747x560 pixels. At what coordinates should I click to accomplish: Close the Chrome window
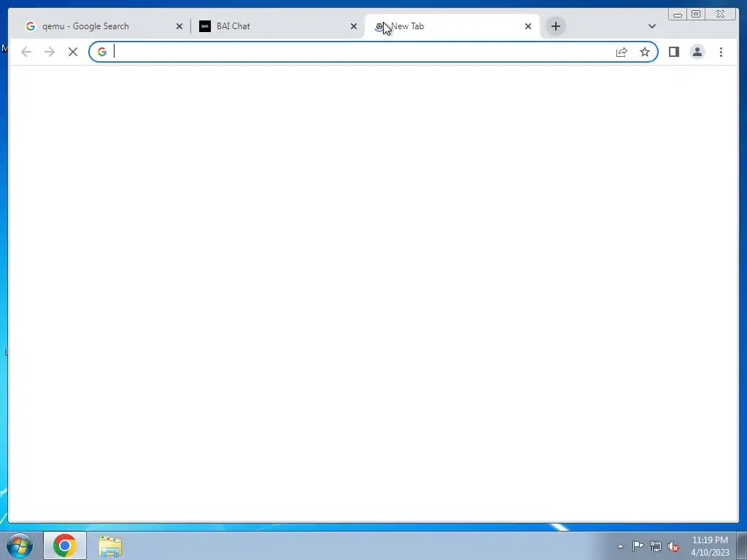(720, 15)
